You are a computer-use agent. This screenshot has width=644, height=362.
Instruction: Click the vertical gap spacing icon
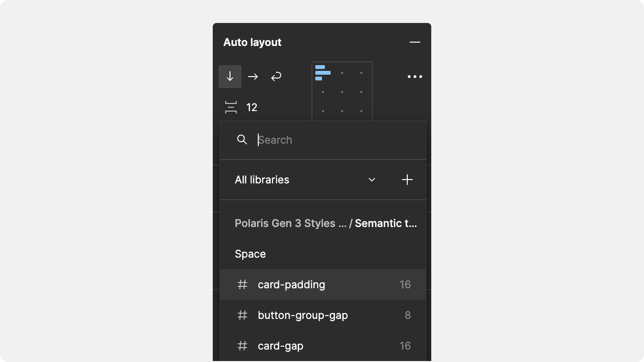231,107
